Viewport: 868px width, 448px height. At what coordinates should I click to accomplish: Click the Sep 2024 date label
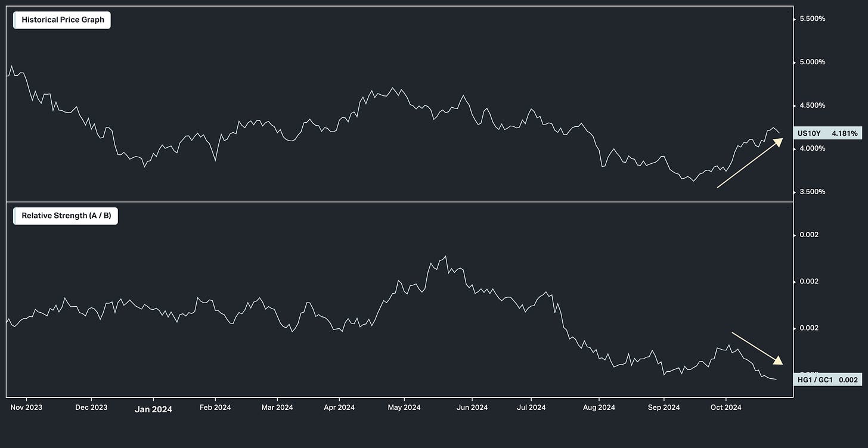pyautogui.click(x=664, y=407)
